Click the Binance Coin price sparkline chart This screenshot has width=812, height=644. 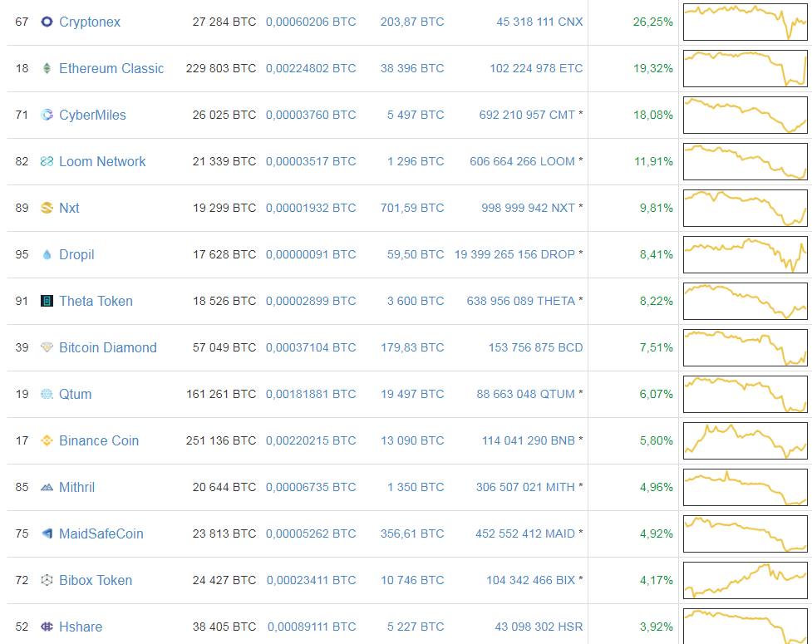[746, 440]
